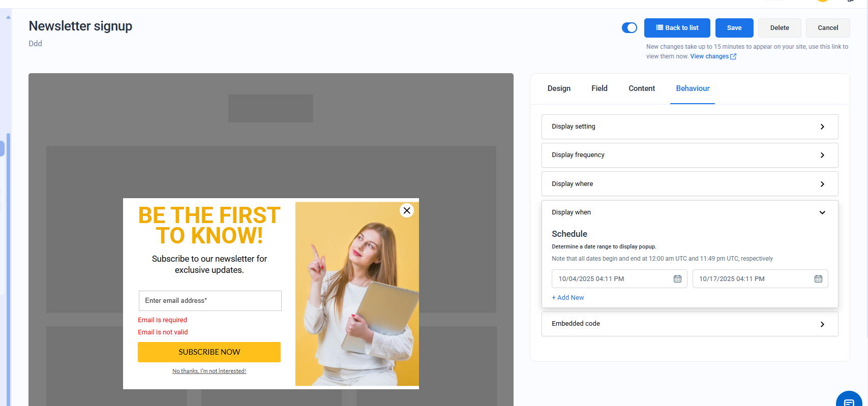
Task: Switch to the Field tab
Action: pos(599,88)
